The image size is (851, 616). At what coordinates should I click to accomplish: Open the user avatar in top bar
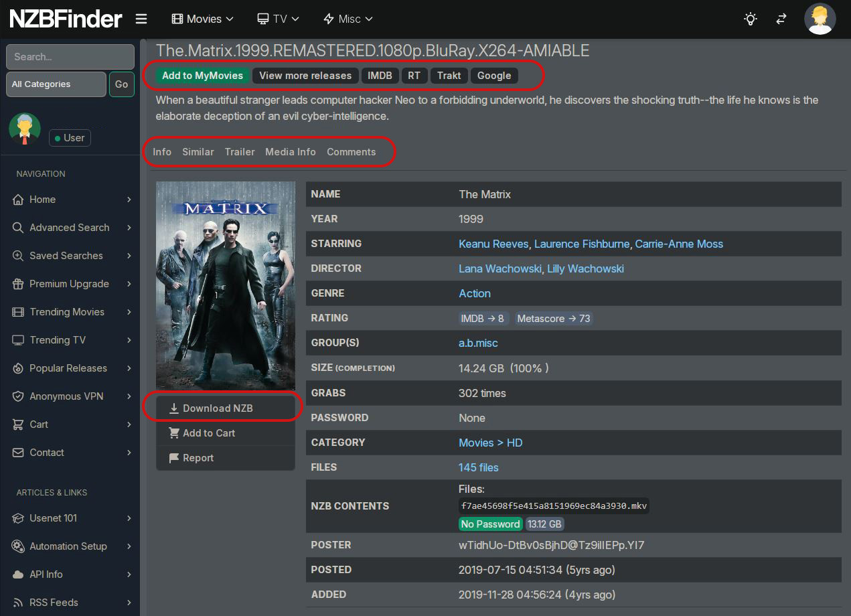[x=820, y=19]
